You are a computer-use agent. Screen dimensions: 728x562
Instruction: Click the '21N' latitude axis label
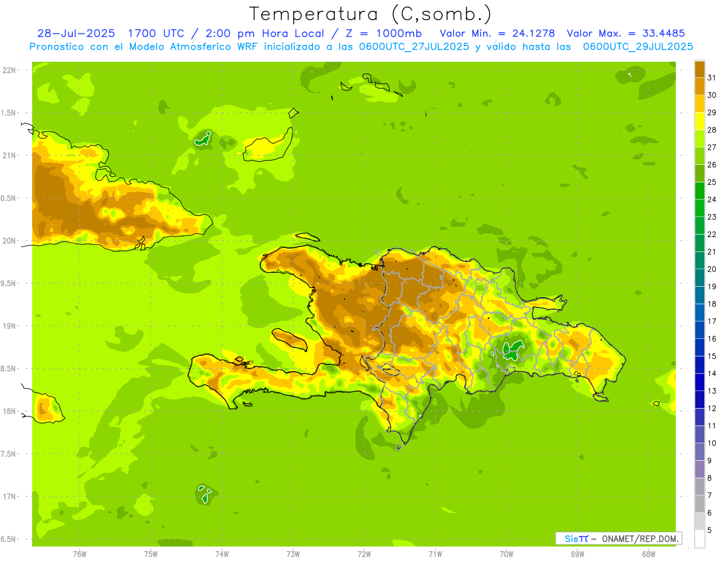click(x=9, y=156)
